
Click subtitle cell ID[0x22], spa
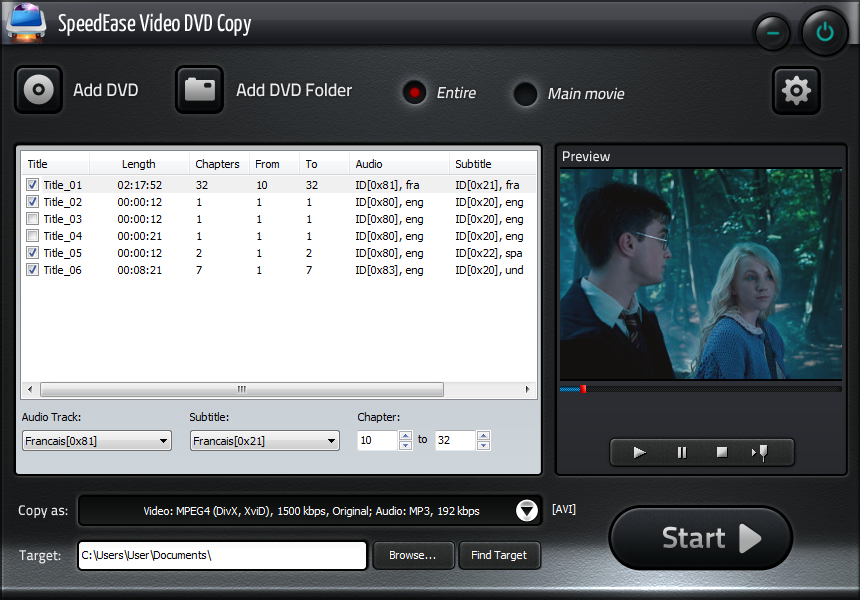tap(489, 253)
